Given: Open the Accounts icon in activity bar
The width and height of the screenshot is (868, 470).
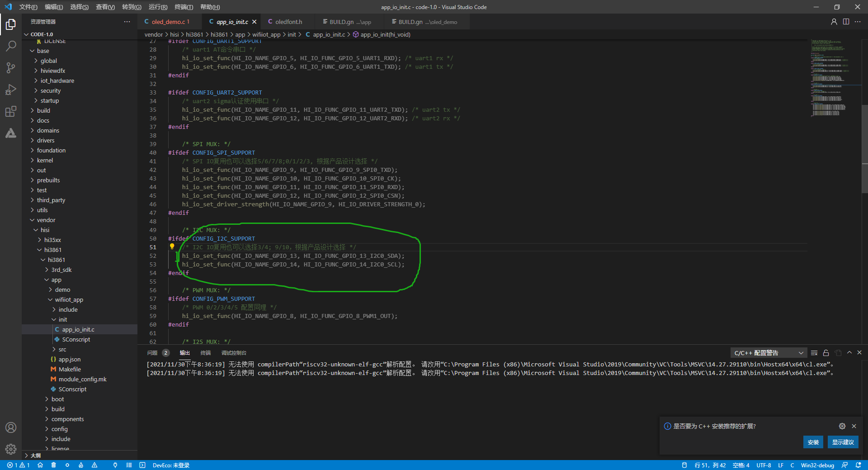Looking at the screenshot, I should tap(11, 427).
